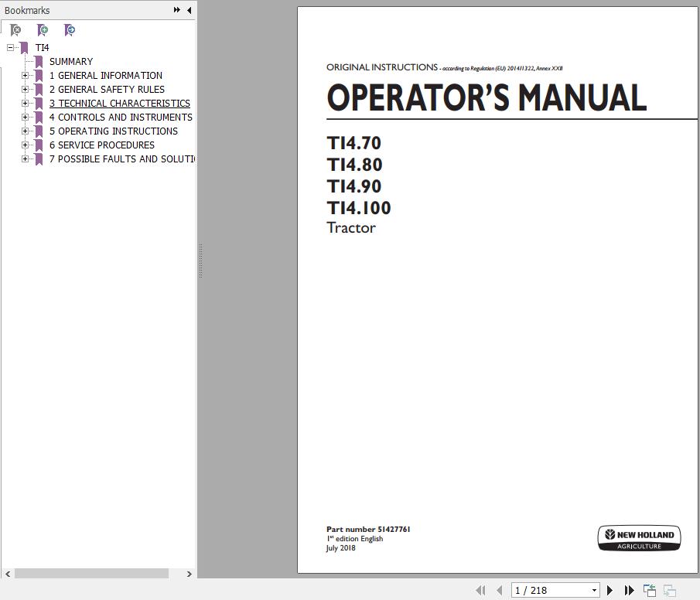Expand the 6 SERVICE PROCEDURES bookmark
Screen dimensions: 700x600
[25, 145]
